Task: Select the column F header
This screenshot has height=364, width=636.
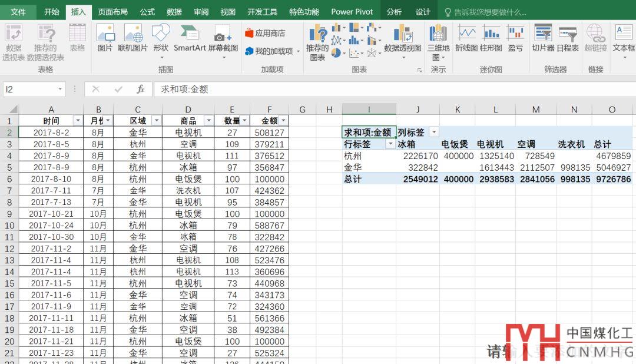Action: pyautogui.click(x=269, y=109)
